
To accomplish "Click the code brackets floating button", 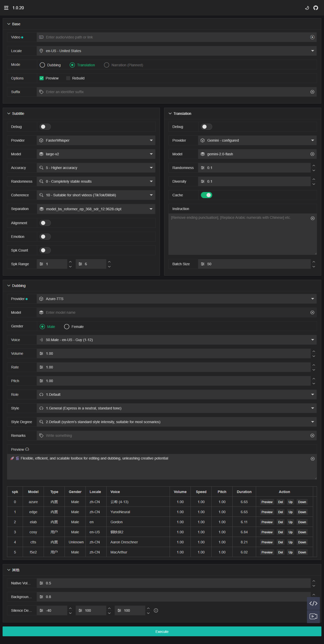I will point(313,603).
